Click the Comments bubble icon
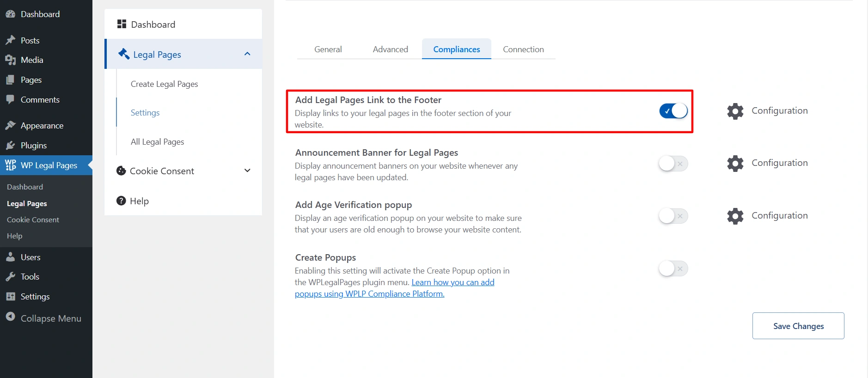868x378 pixels. (10, 99)
